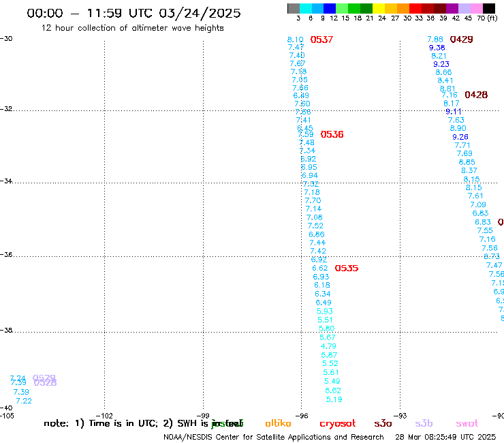Click the 's3a' satellite legend label

[x=383, y=423]
